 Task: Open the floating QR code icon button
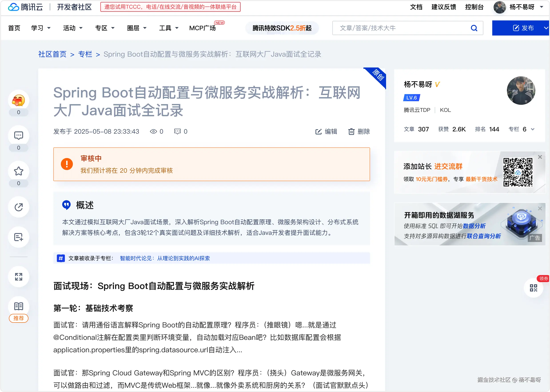[x=533, y=288]
